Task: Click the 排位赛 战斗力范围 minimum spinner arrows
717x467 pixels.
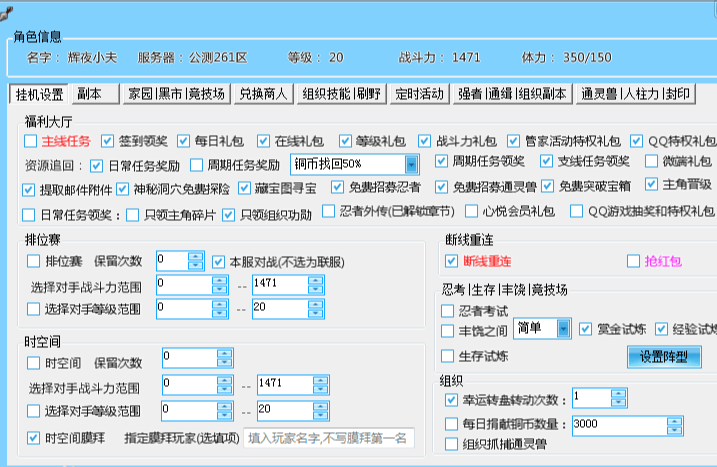Action: pos(219,284)
